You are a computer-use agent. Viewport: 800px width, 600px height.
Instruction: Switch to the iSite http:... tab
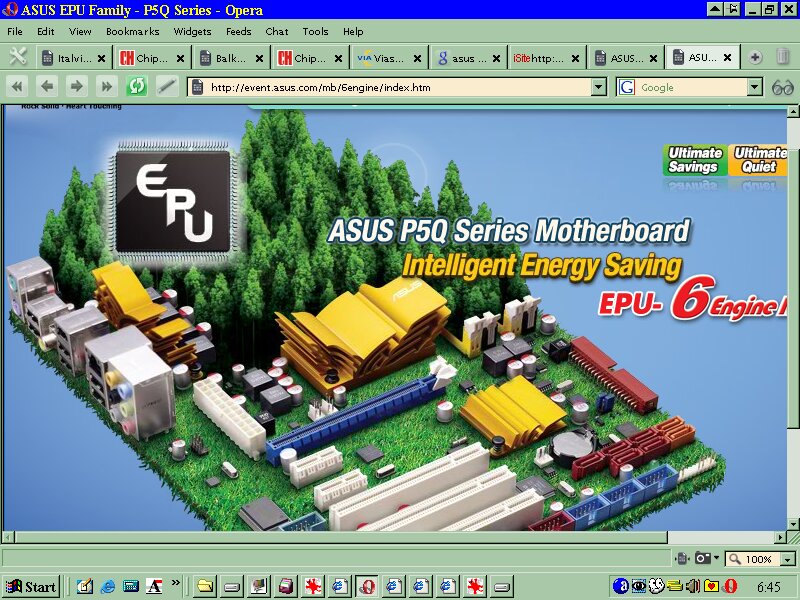tap(547, 58)
